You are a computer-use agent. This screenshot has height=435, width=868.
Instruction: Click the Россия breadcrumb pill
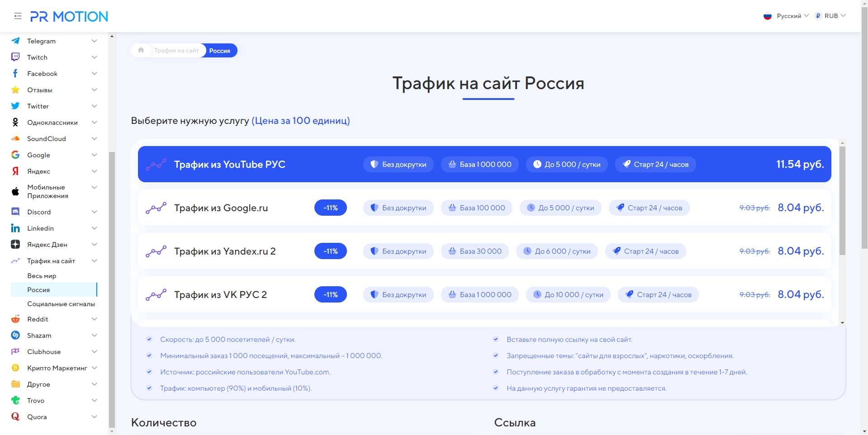click(219, 51)
